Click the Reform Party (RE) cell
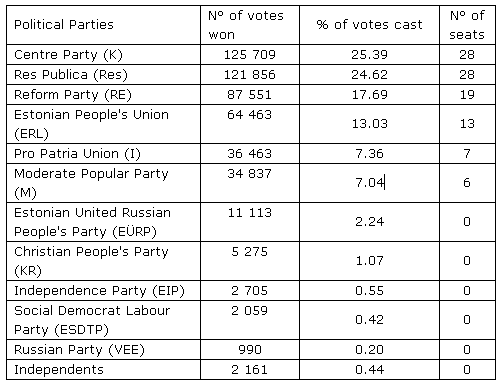This screenshot has height=386, width=503. (x=103, y=94)
